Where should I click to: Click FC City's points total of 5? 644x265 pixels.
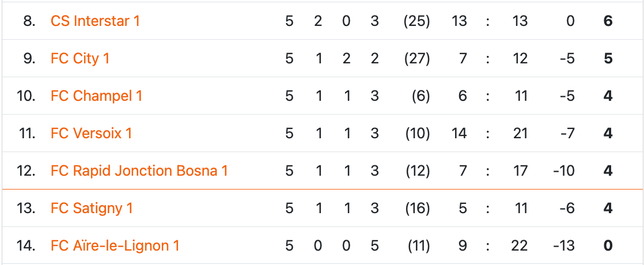click(608, 59)
